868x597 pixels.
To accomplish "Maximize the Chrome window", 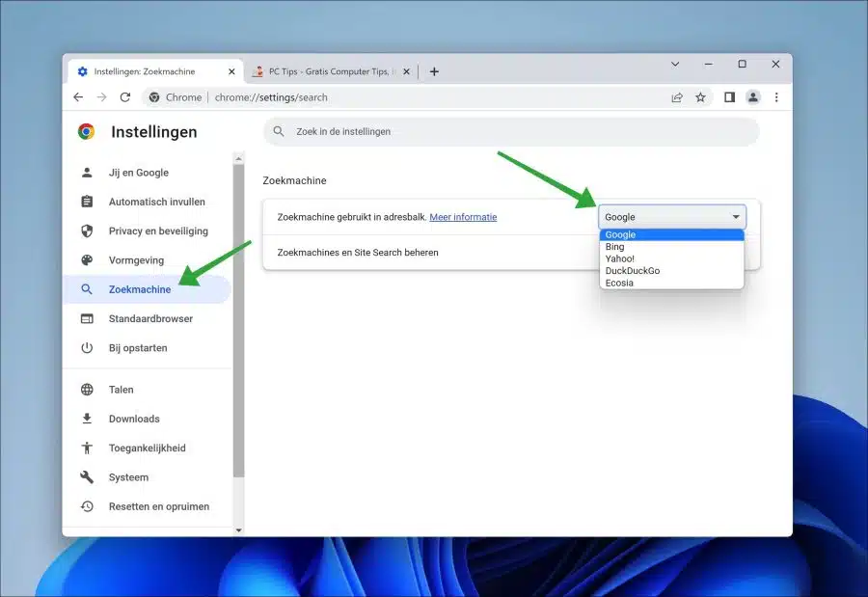I will pos(742,65).
